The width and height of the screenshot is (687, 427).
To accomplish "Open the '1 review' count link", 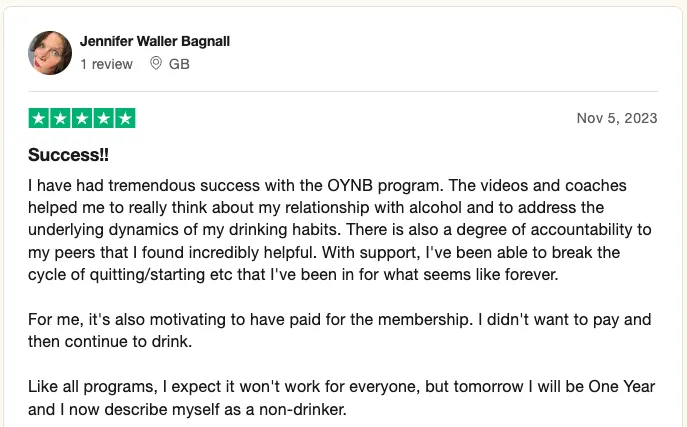I will click(106, 64).
